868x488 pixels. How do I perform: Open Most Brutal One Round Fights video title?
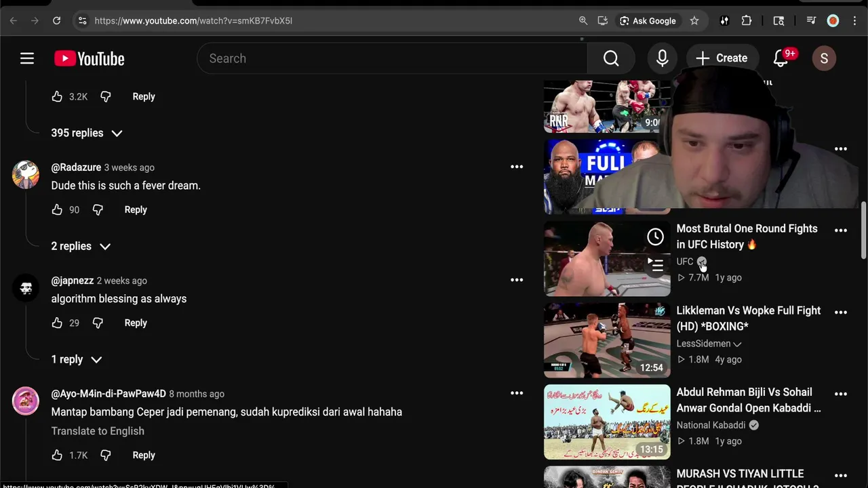[x=747, y=237]
